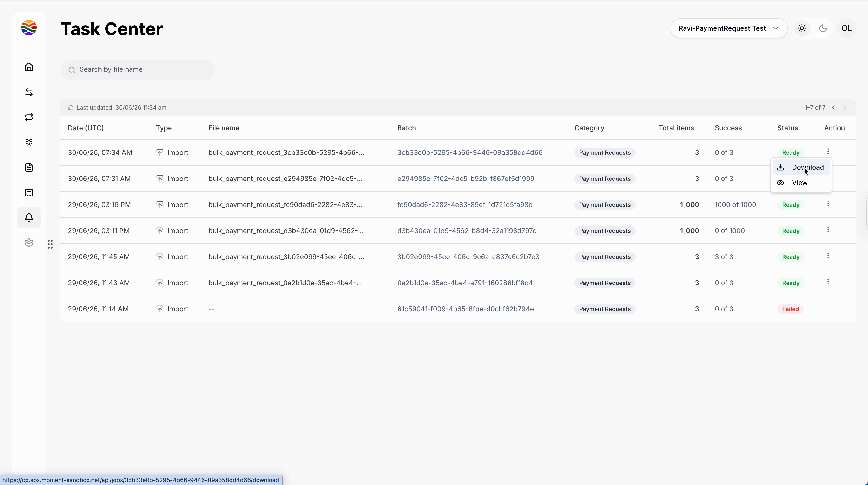
Task: Click batch link e294985e-7f02-4dc5-b92b-f867ef5d1999
Action: 466,178
